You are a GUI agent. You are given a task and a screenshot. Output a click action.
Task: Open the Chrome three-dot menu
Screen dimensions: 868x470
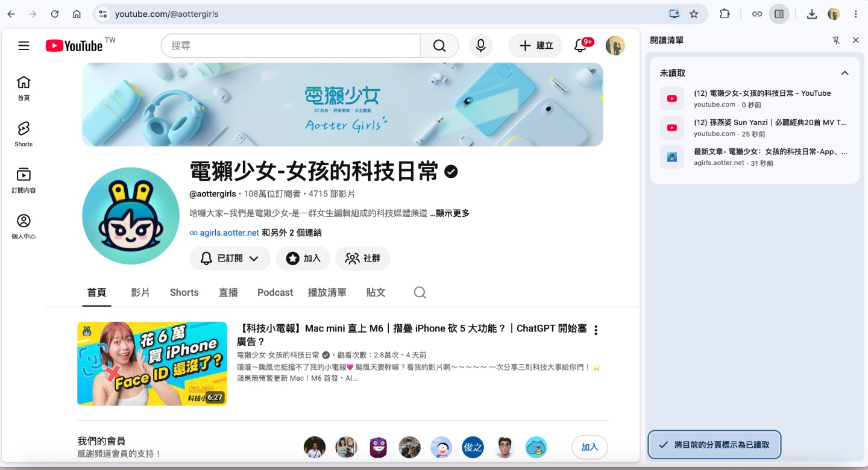pos(857,14)
